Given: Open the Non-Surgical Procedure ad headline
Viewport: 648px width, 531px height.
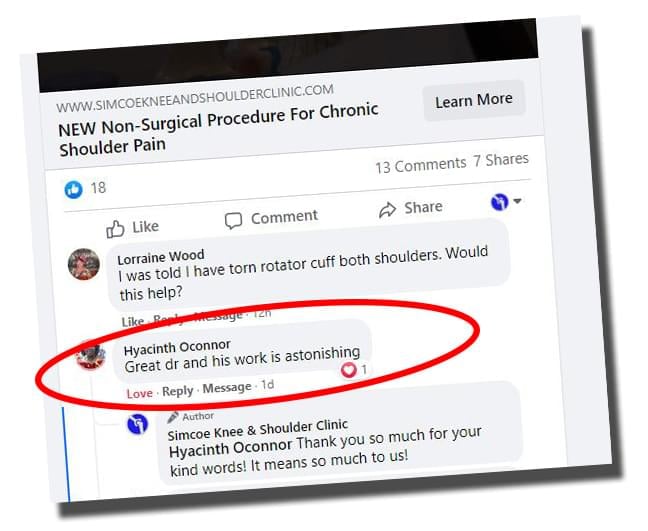Looking at the screenshot, I should point(219,129).
